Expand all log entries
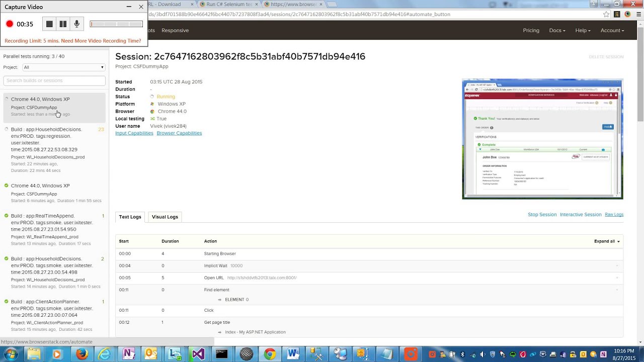 point(607,241)
